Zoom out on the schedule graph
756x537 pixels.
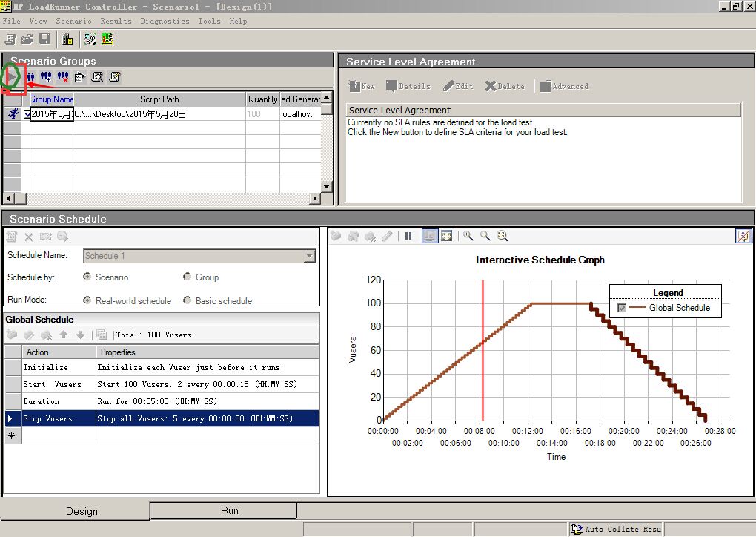pyautogui.click(x=485, y=236)
